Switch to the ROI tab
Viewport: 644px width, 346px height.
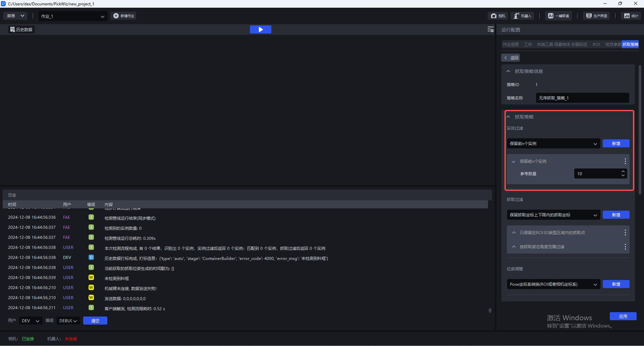[x=596, y=44]
